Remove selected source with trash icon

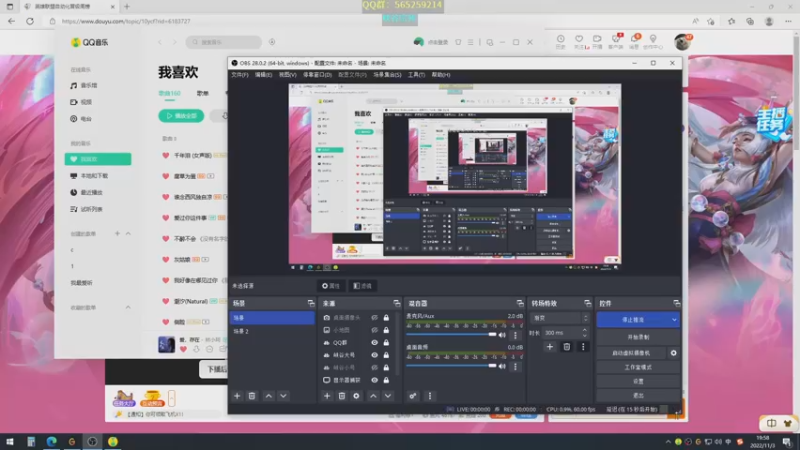[342, 396]
